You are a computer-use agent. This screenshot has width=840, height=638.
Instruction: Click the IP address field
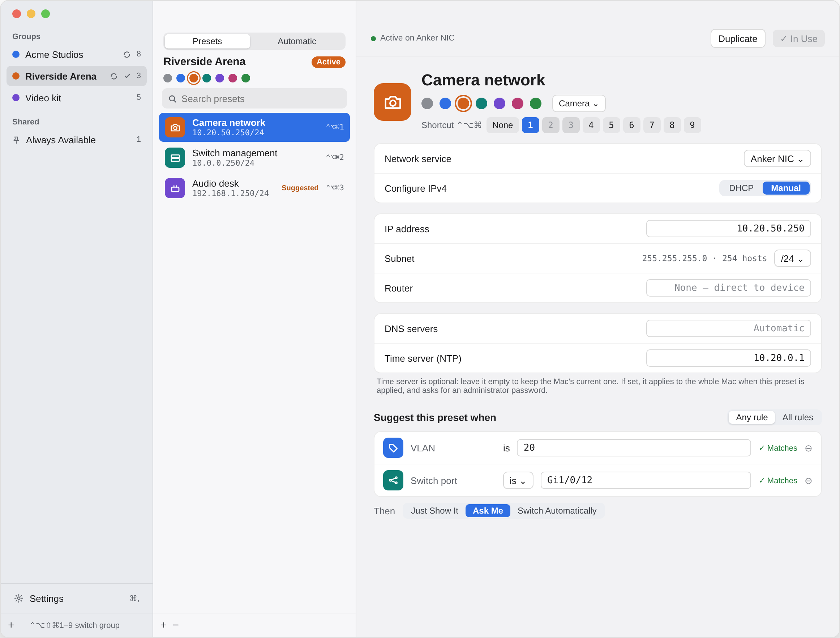tap(728, 228)
